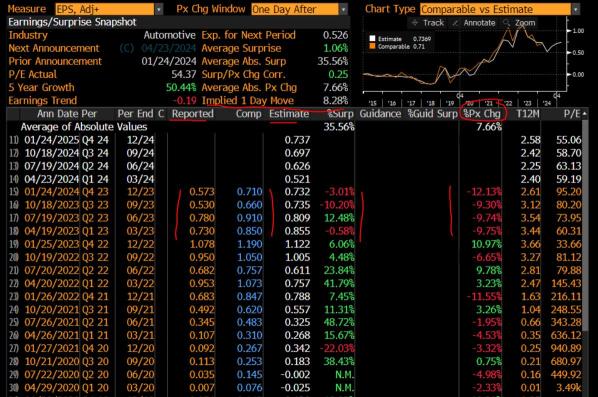Select the 07/19/2023 Q2 23 row

point(295,218)
